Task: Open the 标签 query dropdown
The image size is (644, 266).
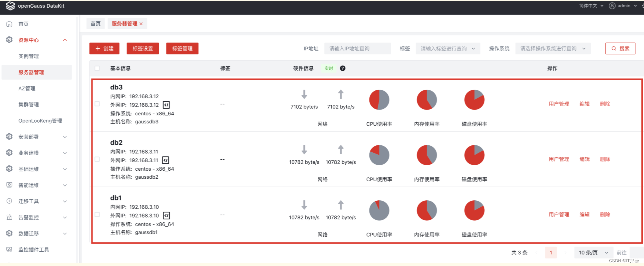Action: tap(448, 49)
